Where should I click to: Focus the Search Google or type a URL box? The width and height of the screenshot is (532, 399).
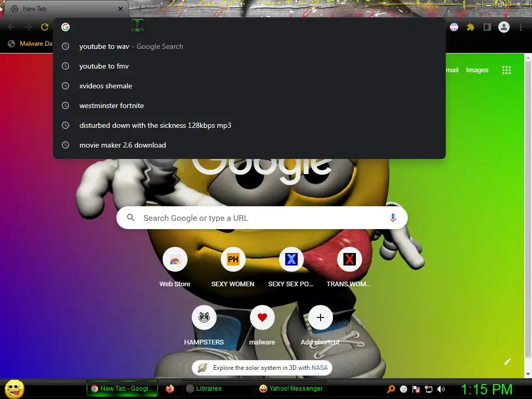point(262,218)
